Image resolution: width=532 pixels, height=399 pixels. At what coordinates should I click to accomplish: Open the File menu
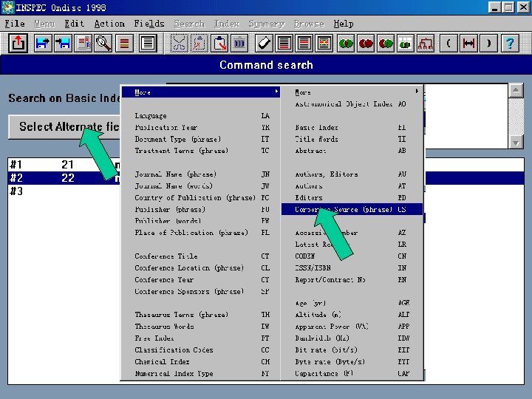[x=15, y=24]
